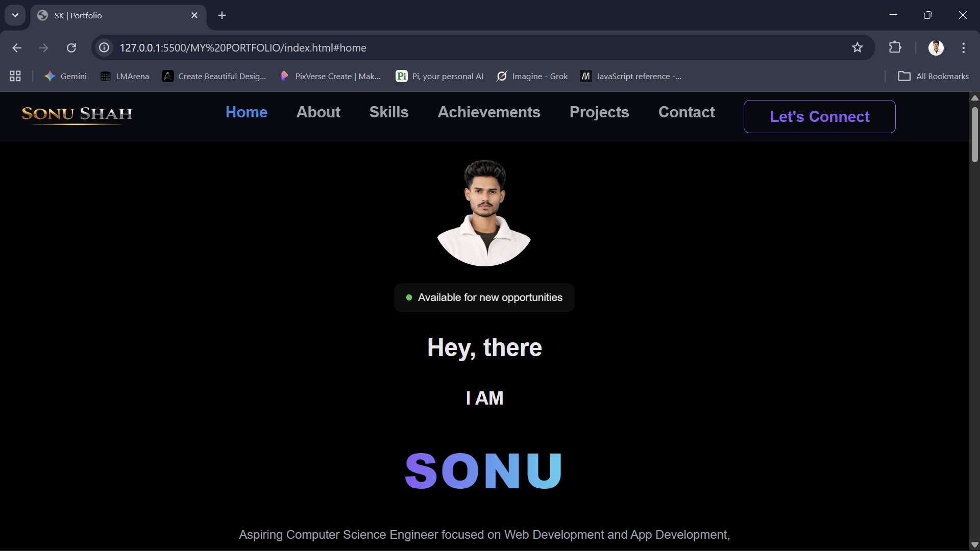980x551 pixels.
Task: Open the Achievements nav link
Action: pyautogui.click(x=488, y=112)
